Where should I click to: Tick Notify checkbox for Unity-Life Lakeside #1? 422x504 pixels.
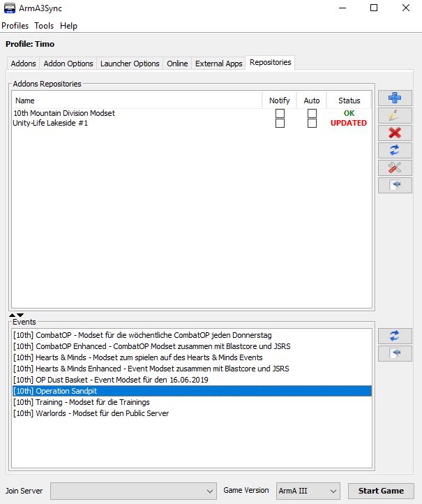pos(280,123)
